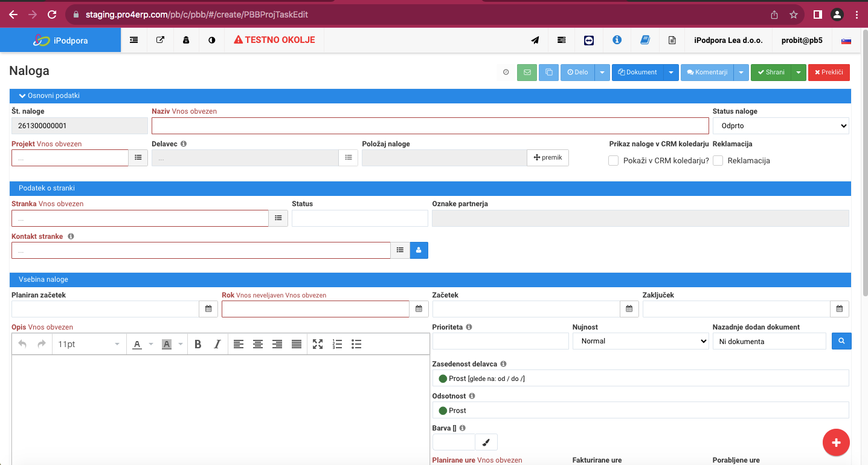The width and height of the screenshot is (868, 465).
Task: Open the Slovenian flag language selector
Action: 846,41
